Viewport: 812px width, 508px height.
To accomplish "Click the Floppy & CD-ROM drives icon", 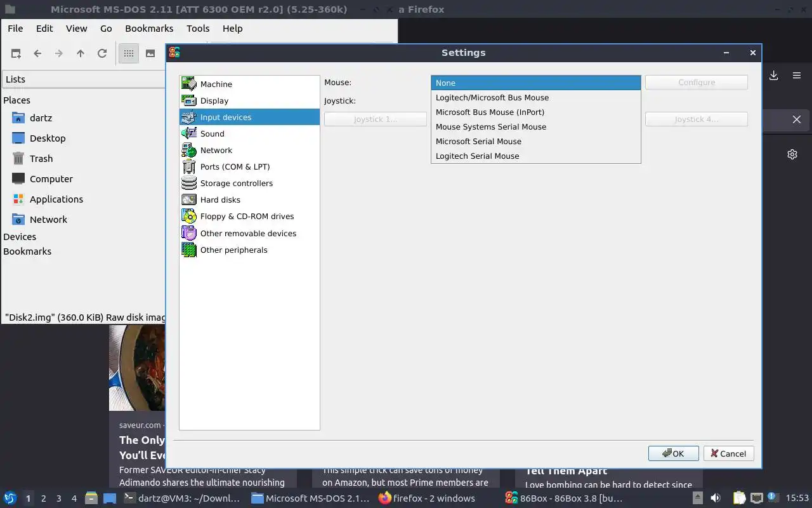I will [189, 216].
